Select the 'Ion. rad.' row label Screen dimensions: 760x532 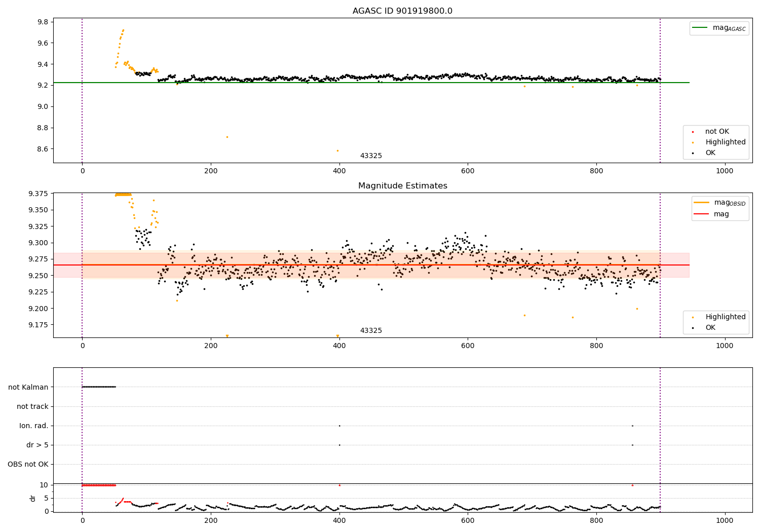[34, 426]
